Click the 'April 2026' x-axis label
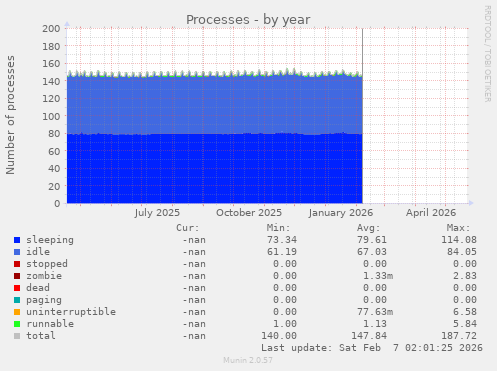 pyautogui.click(x=431, y=213)
